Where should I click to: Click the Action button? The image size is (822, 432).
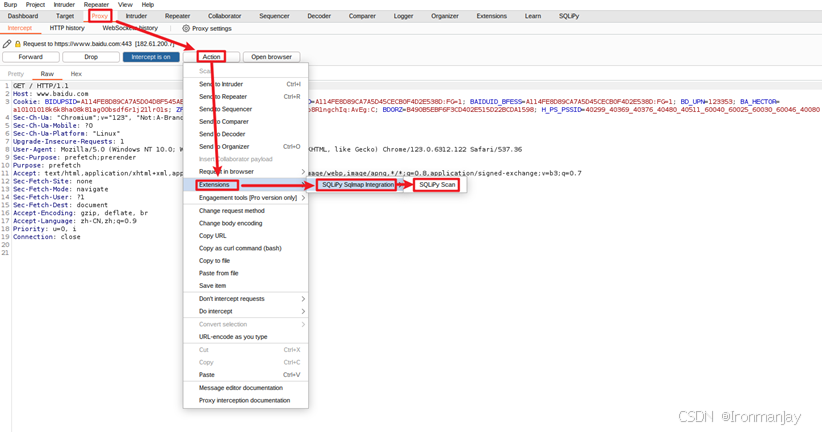(211, 57)
